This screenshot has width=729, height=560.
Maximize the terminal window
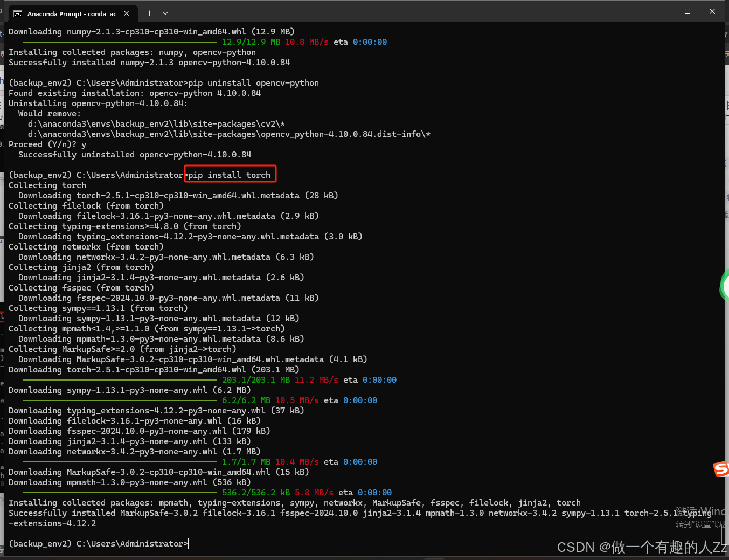pyautogui.click(x=688, y=11)
